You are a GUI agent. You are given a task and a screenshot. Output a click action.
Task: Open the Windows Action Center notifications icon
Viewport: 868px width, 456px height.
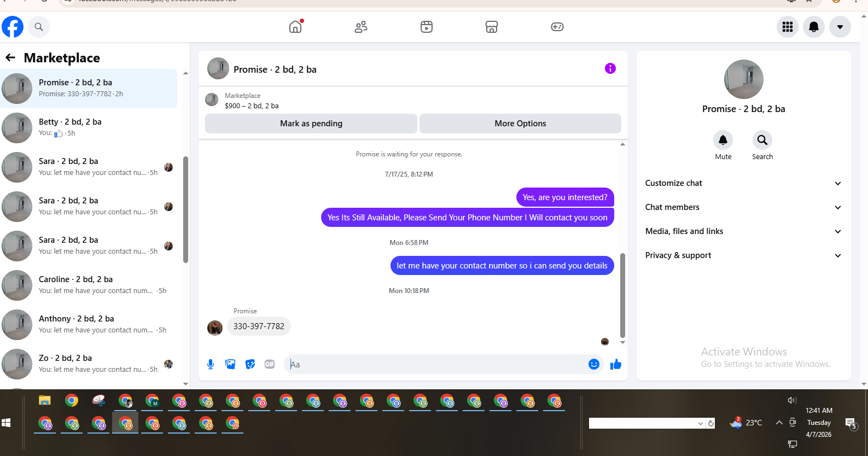point(850,424)
